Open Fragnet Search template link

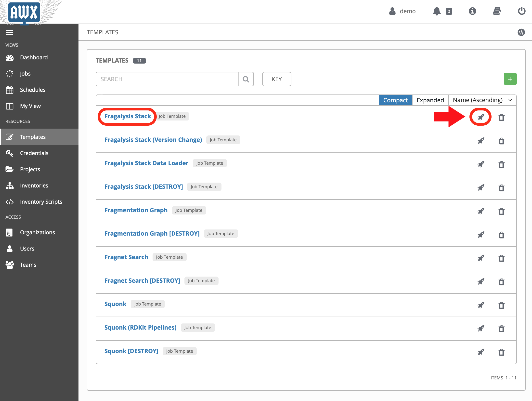tap(126, 257)
